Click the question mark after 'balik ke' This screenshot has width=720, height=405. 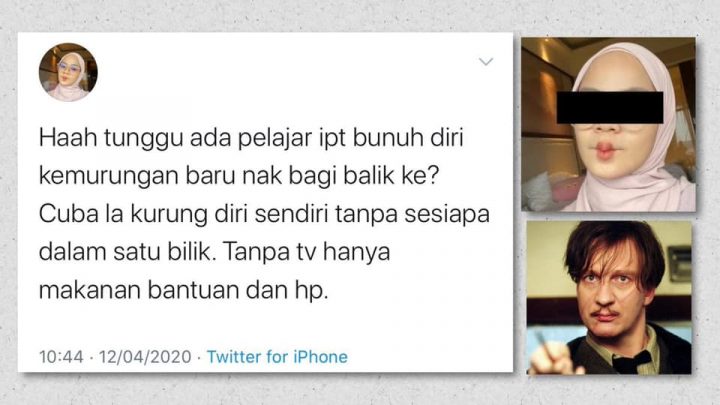434,175
